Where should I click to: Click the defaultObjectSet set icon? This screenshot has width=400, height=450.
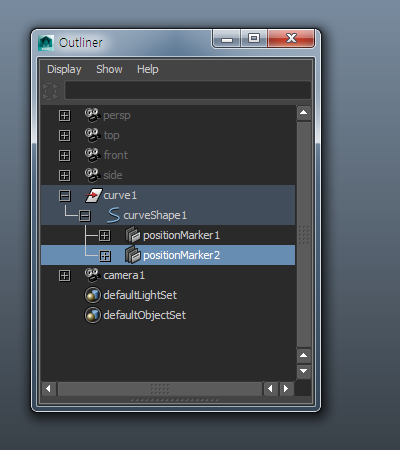(x=93, y=315)
